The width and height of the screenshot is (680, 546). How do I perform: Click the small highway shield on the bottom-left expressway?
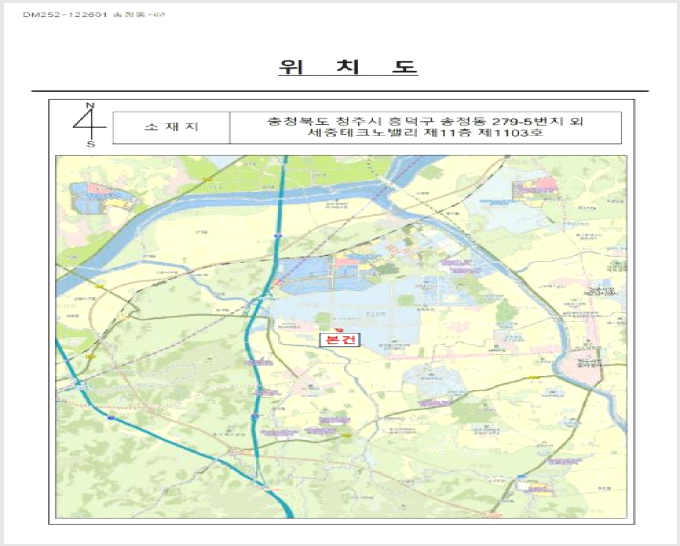[111, 418]
